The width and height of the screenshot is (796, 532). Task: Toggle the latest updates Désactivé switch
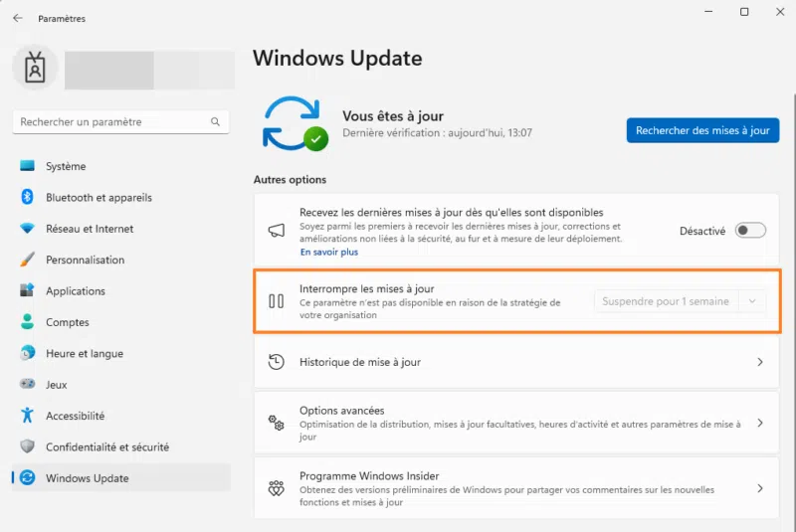[750, 231]
